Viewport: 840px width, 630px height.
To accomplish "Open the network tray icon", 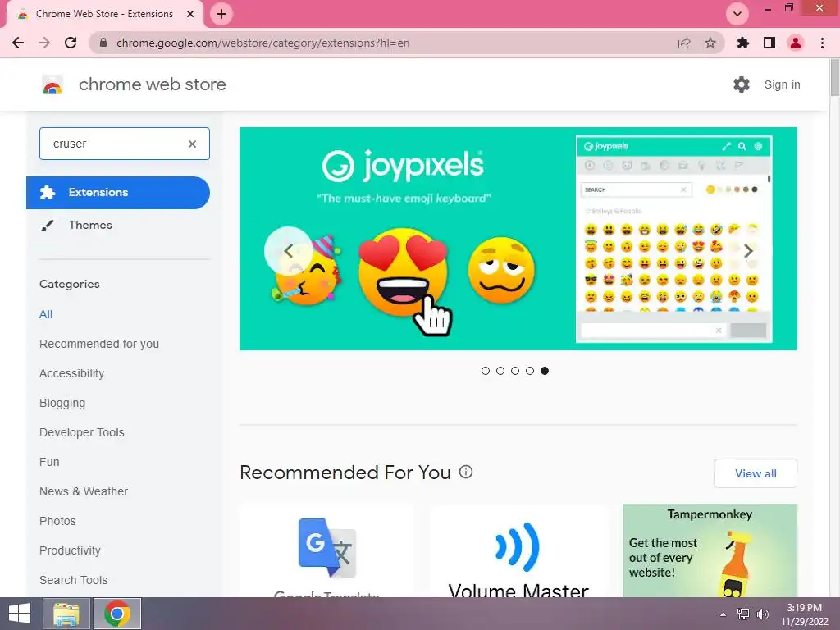I will (x=743, y=614).
